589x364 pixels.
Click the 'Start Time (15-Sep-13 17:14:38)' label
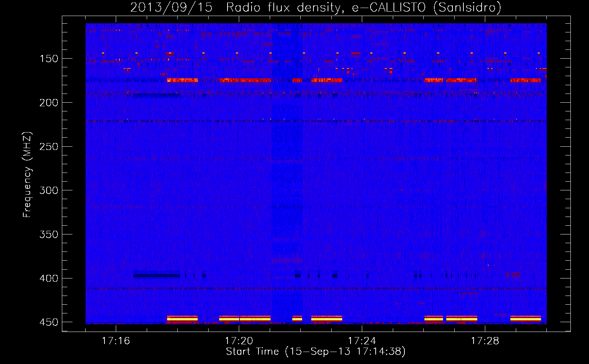pos(316,352)
